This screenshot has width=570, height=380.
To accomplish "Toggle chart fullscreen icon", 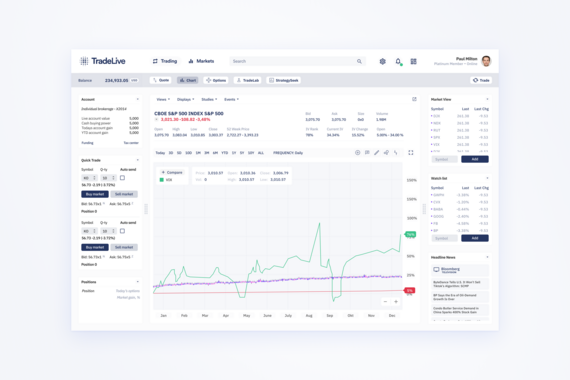I will (411, 153).
